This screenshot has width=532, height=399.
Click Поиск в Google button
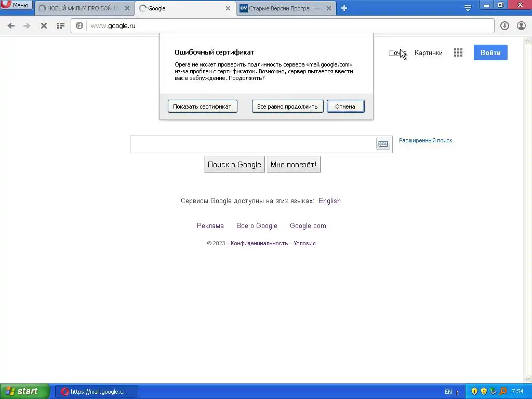pyautogui.click(x=234, y=165)
